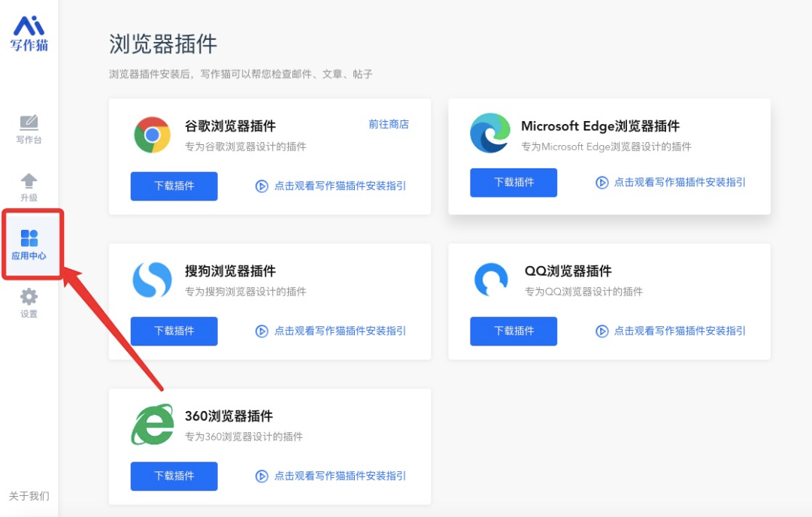Select 应用中心 in the sidebar
812x517 pixels.
(x=29, y=244)
